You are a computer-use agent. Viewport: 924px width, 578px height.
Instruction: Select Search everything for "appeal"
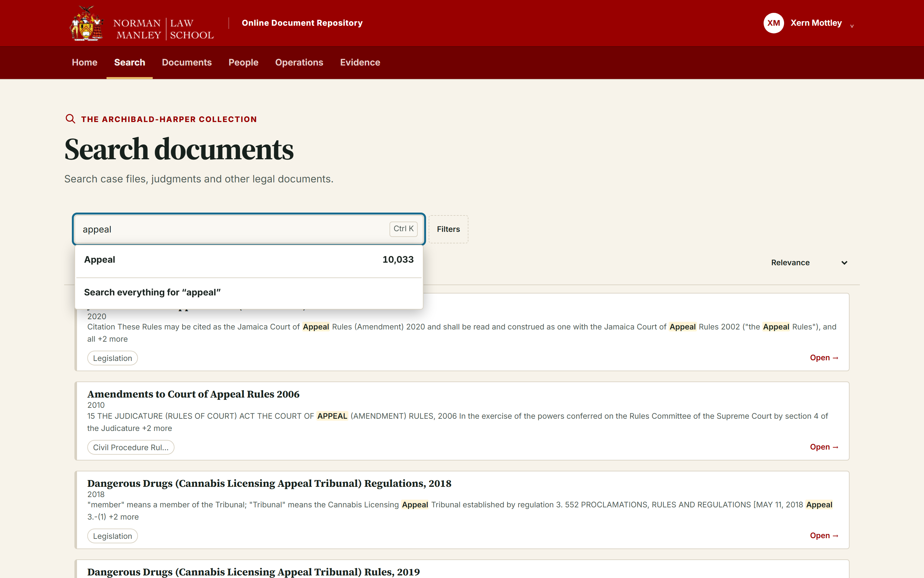(x=249, y=293)
